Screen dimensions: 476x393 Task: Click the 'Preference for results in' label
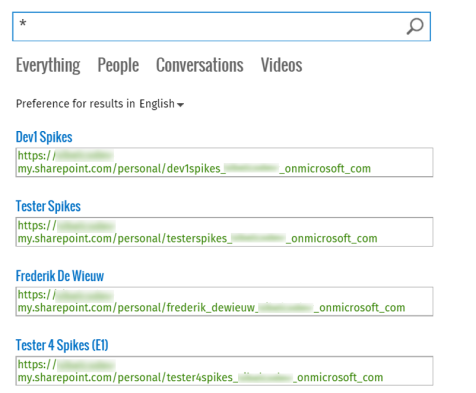(x=75, y=104)
